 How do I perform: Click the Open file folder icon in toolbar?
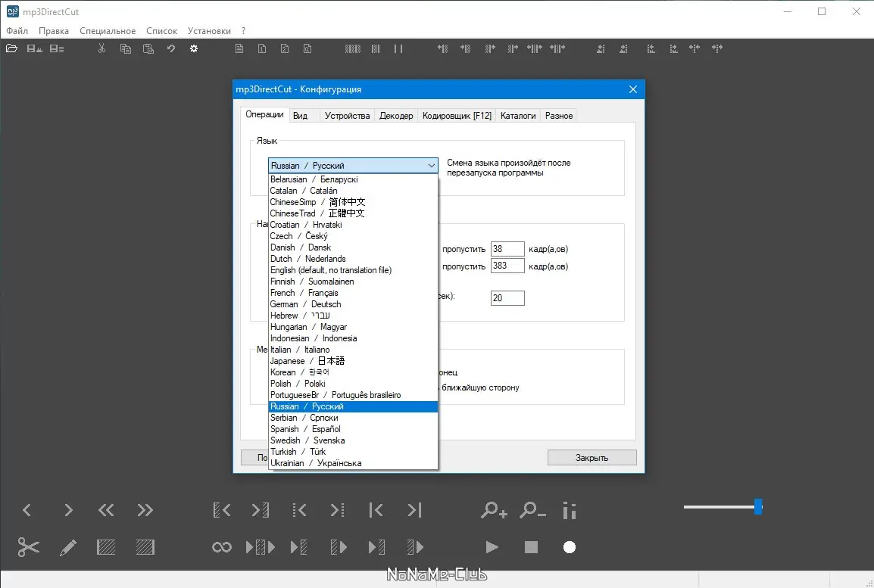[x=11, y=48]
